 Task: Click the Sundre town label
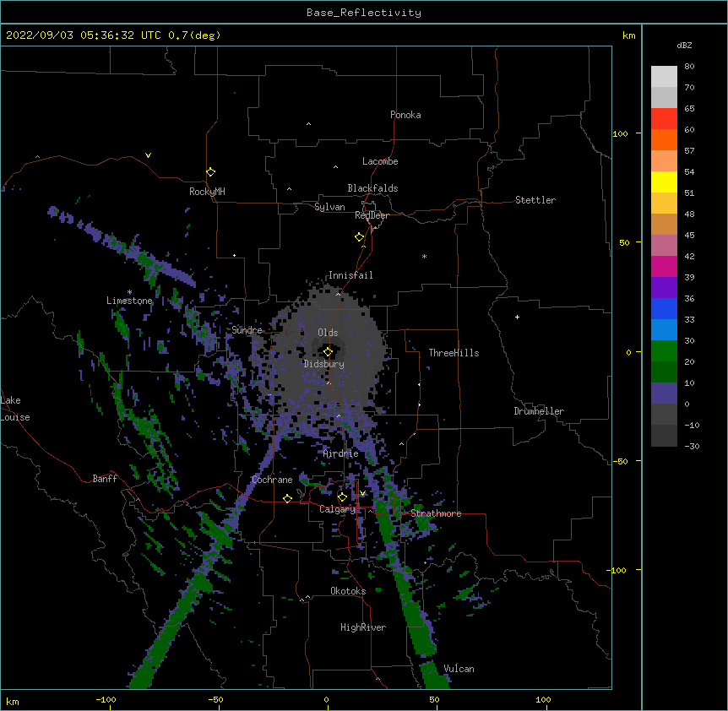point(247,330)
